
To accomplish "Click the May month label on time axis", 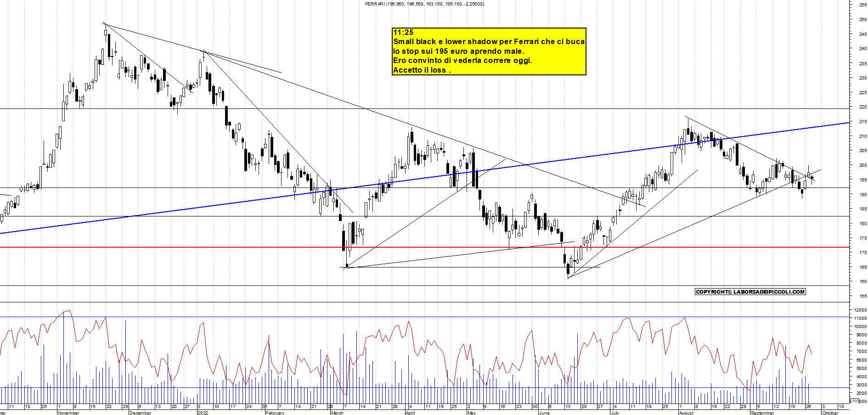I will coord(472,413).
